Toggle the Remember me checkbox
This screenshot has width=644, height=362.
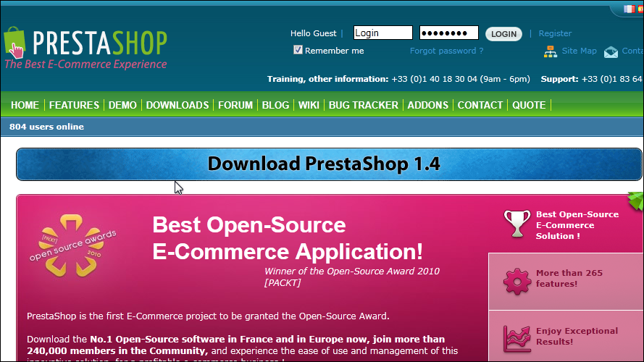pos(298,50)
